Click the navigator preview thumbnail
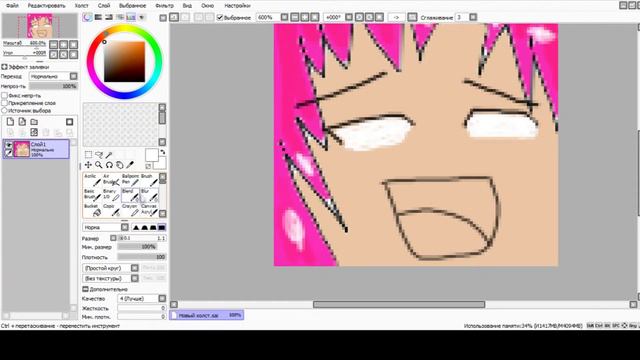The height and width of the screenshot is (360, 640). [x=40, y=26]
